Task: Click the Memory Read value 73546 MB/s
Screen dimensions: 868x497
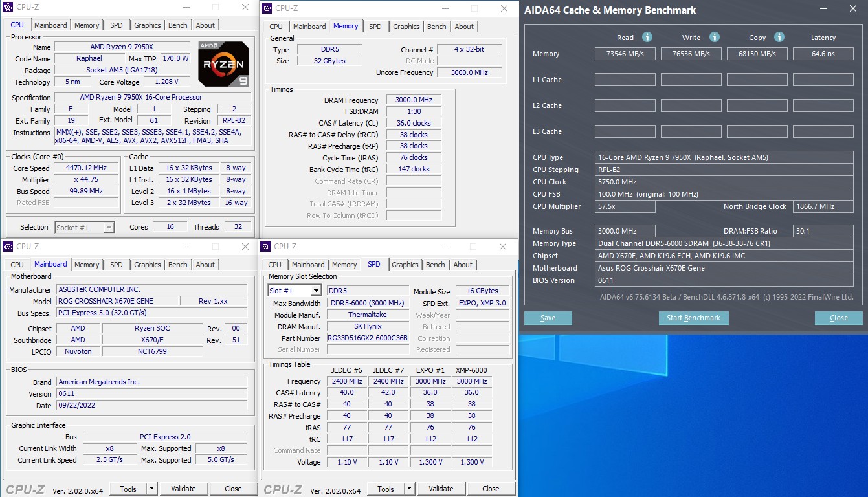Action: tap(625, 54)
